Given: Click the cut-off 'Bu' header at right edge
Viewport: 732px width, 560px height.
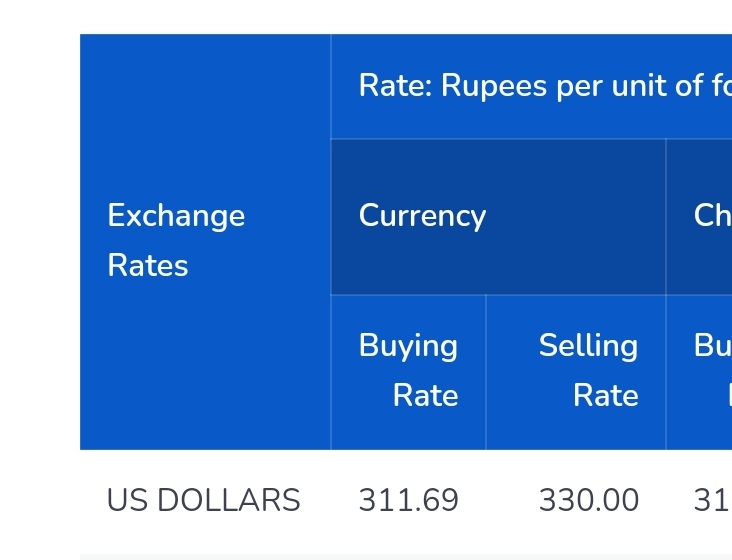Looking at the screenshot, I should pos(699,372).
